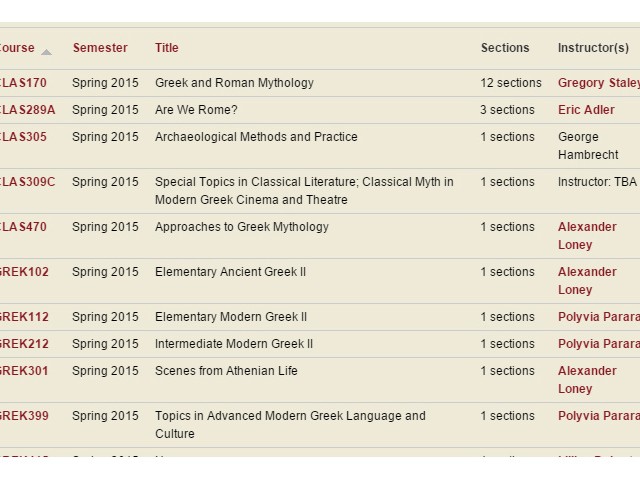
Task: Sort table by Semester column
Action: (100, 48)
